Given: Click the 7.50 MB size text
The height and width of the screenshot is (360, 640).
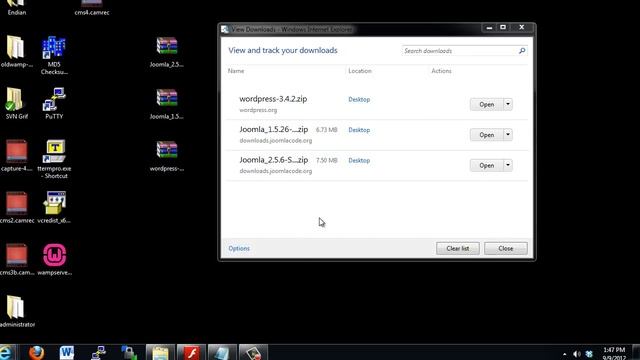Looking at the screenshot, I should pos(327,160).
